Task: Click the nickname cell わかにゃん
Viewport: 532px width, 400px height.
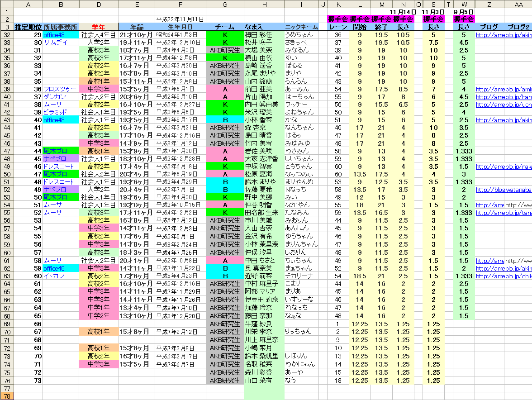Action: tap(302, 364)
